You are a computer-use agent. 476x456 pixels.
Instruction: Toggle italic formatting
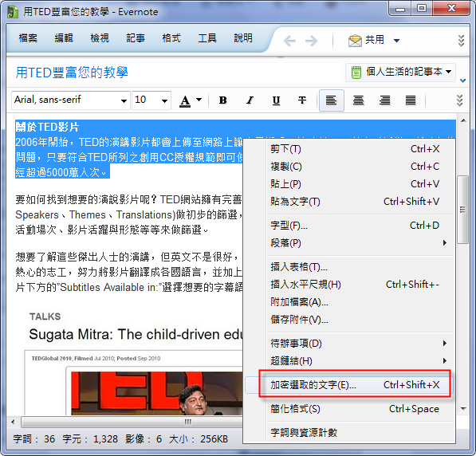[250, 100]
